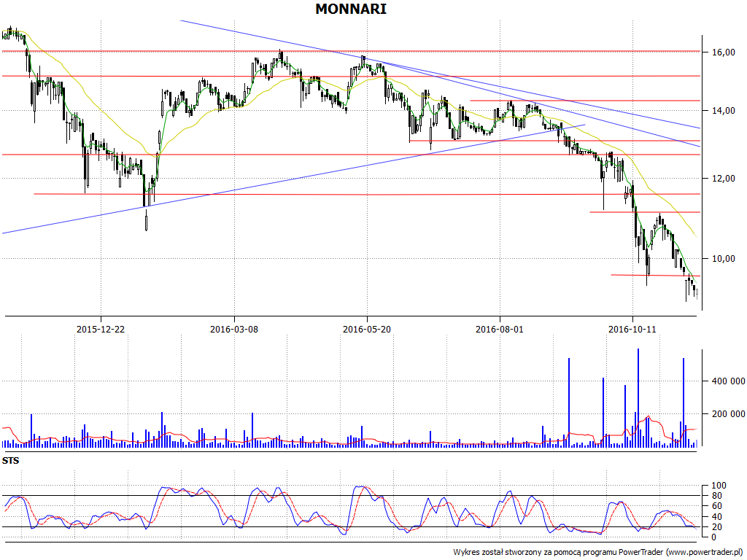
Task: Click the last candlestick on the price chart
Action: click(x=697, y=293)
